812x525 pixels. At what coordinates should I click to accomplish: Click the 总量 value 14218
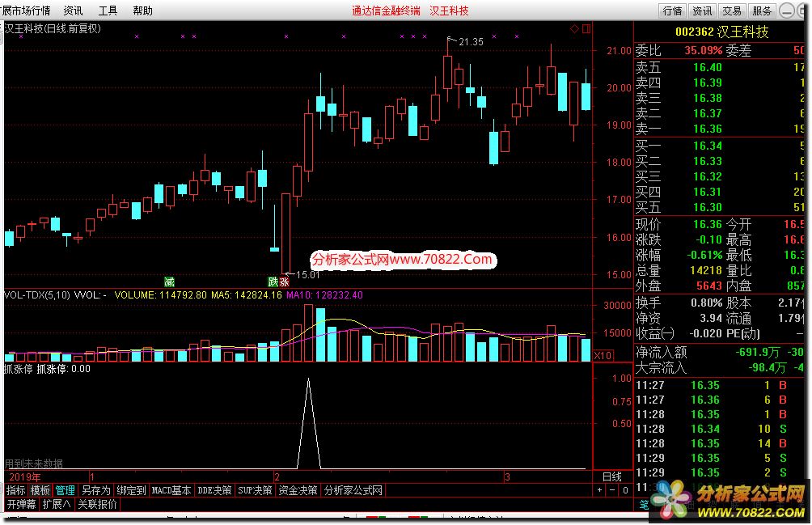[706, 270]
